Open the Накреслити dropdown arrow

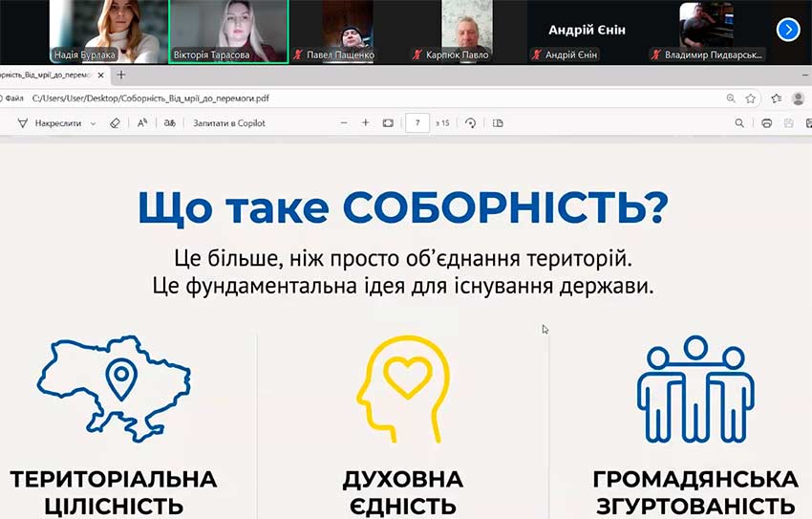point(93,123)
